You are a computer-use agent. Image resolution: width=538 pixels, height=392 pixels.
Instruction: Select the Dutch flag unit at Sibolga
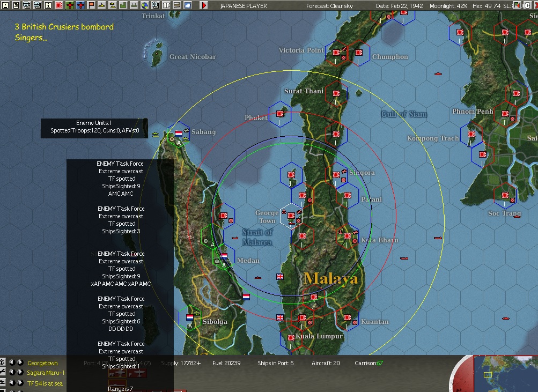pos(190,317)
